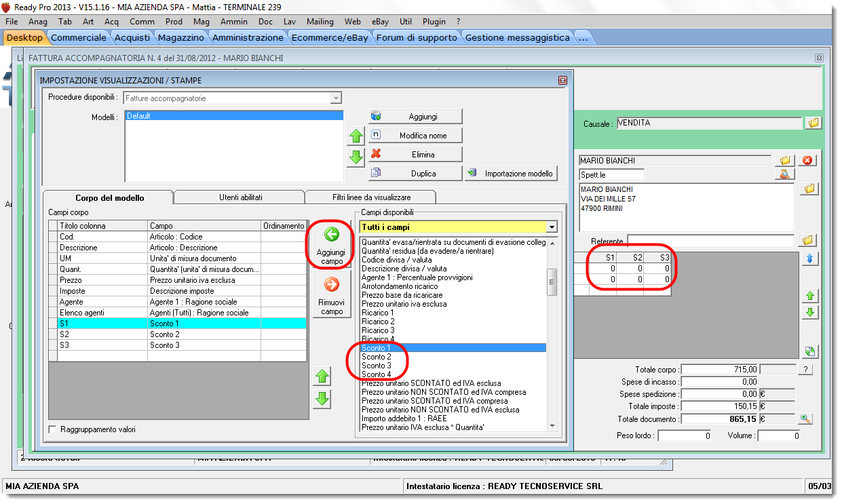Click the orange Rimuovi campo arrow icon
This screenshot has width=842, height=504.
point(331,284)
